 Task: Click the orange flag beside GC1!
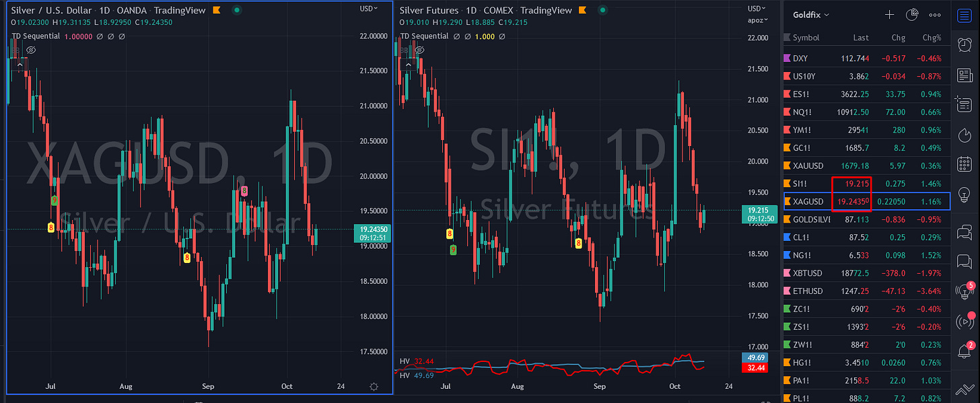(788, 147)
